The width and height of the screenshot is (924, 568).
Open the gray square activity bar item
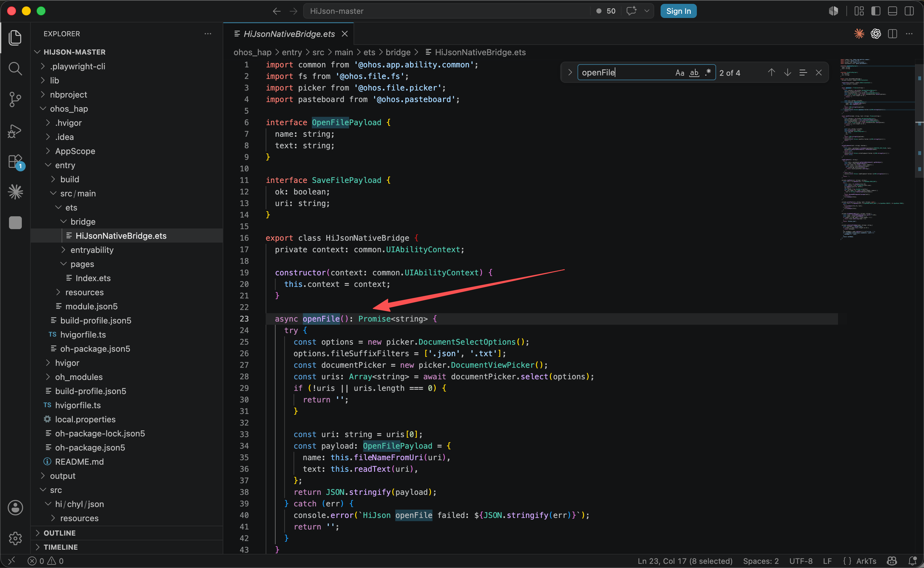pyautogui.click(x=15, y=223)
